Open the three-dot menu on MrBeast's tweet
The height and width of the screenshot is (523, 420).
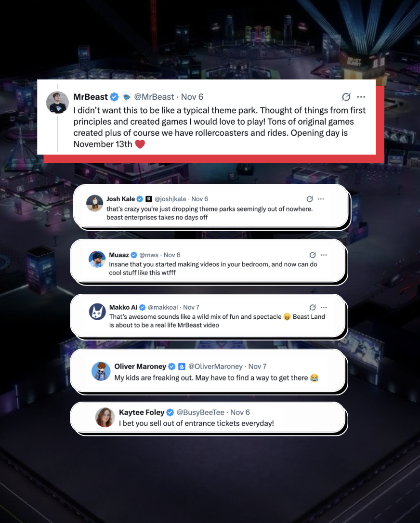click(361, 97)
